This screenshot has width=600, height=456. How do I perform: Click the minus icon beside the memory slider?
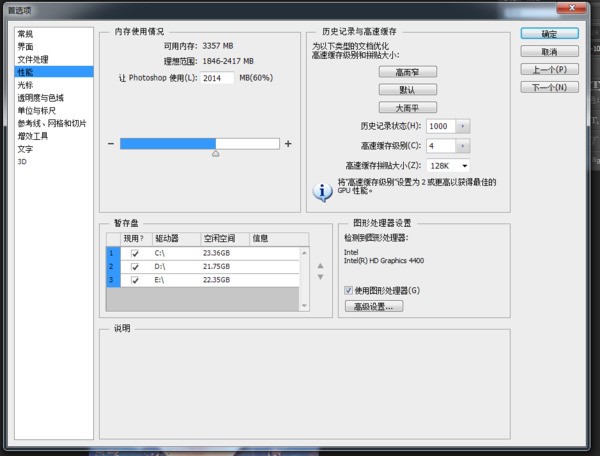click(111, 144)
